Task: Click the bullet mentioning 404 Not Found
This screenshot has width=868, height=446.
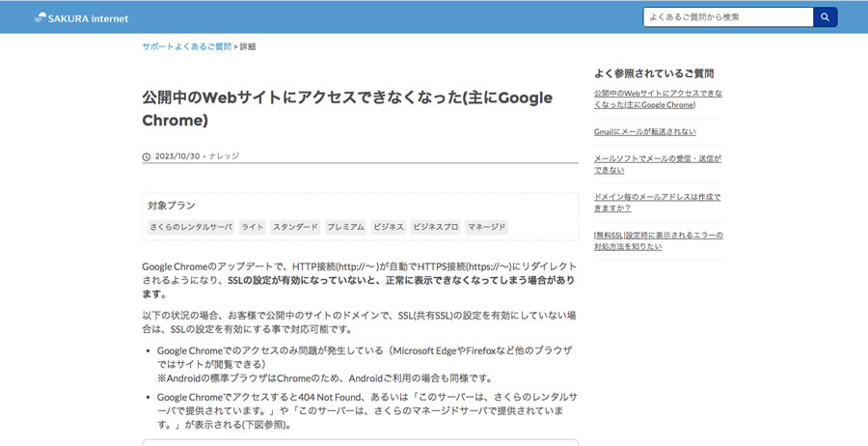Action: pos(367,411)
